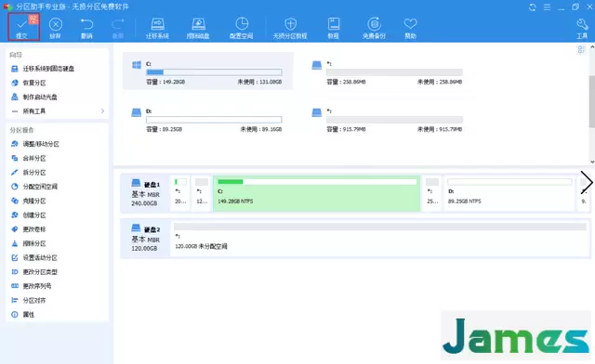The height and width of the screenshot is (364, 595).
Task: Select D: 89.25GB NTFS block on disk map
Action: coord(509,193)
